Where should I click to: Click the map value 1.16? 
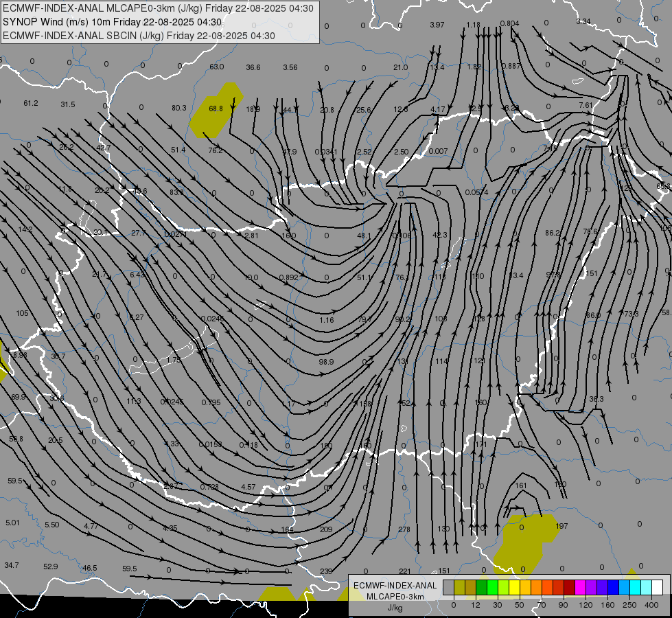(326, 320)
